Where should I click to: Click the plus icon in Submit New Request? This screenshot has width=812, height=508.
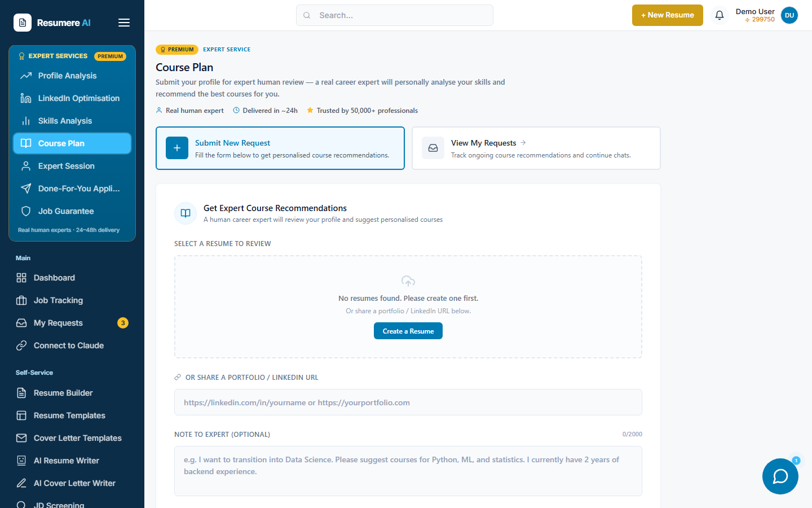177,148
